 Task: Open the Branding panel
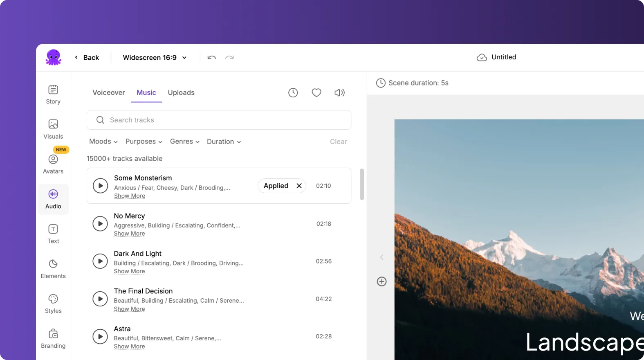(53, 339)
